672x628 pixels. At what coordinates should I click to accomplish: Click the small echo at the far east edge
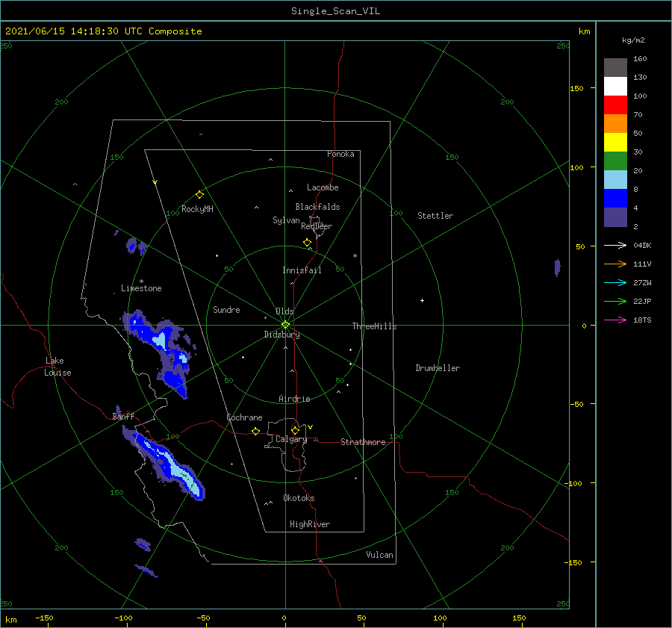557,267
